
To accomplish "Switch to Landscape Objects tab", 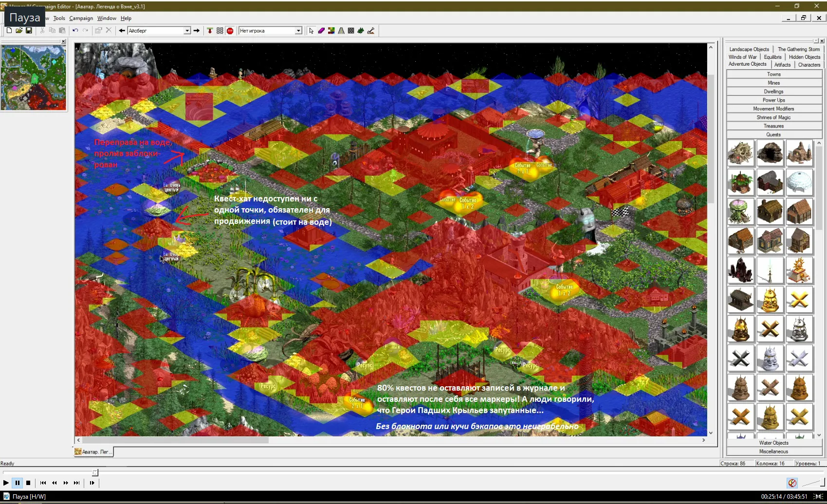I will click(749, 49).
